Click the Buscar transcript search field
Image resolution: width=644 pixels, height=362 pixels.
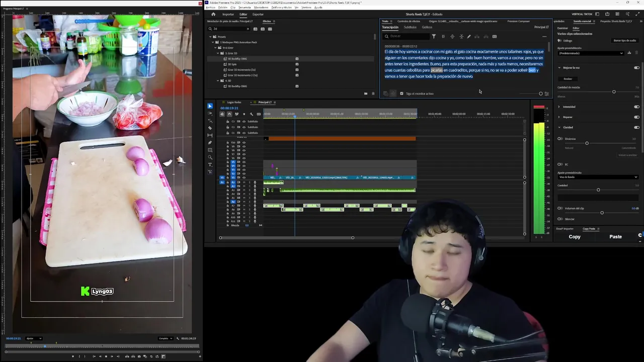coord(405,36)
